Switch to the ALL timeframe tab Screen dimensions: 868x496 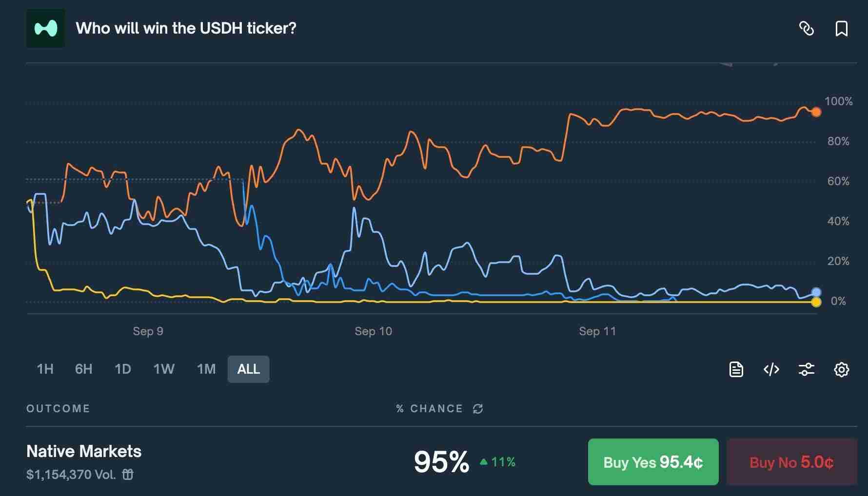point(248,369)
